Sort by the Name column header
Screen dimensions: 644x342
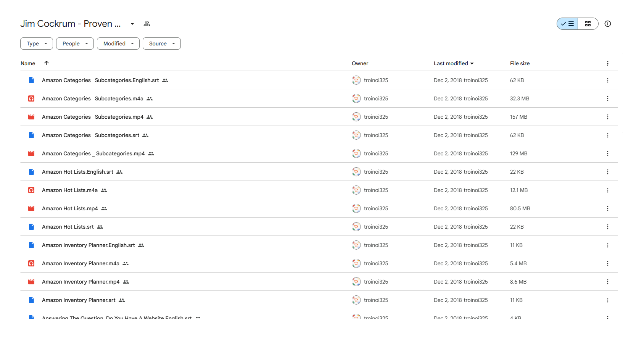28,63
